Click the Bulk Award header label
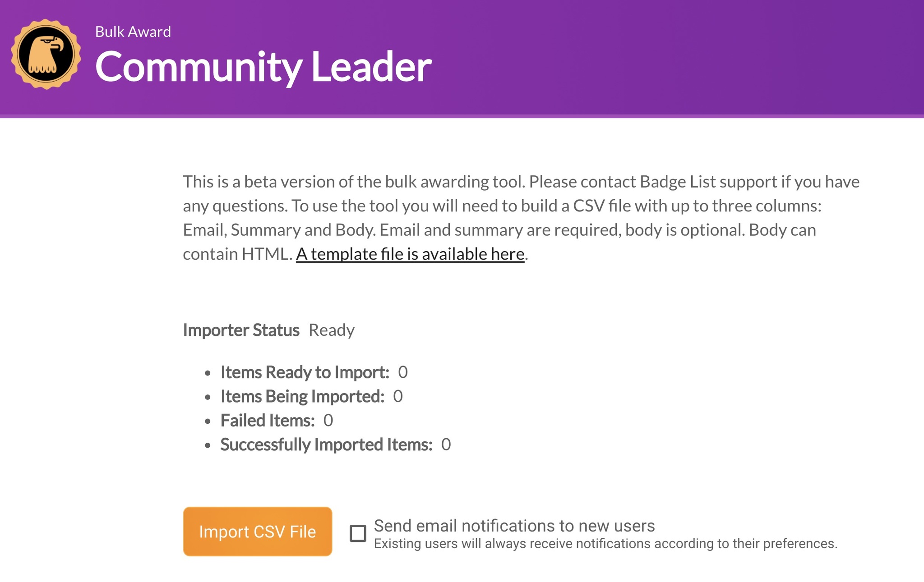 (x=133, y=32)
